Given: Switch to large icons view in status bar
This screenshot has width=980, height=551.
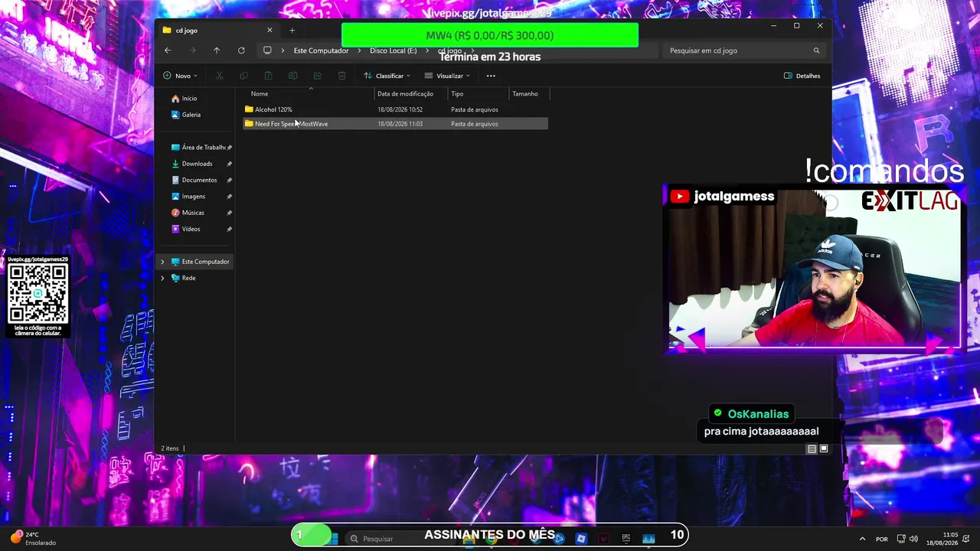Looking at the screenshot, I should [x=824, y=448].
